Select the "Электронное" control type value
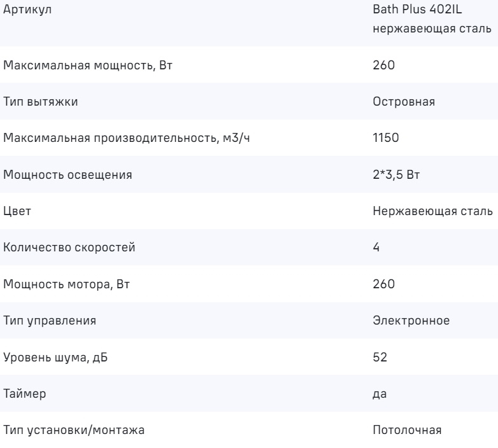The height and width of the screenshot is (448, 498). (411, 320)
